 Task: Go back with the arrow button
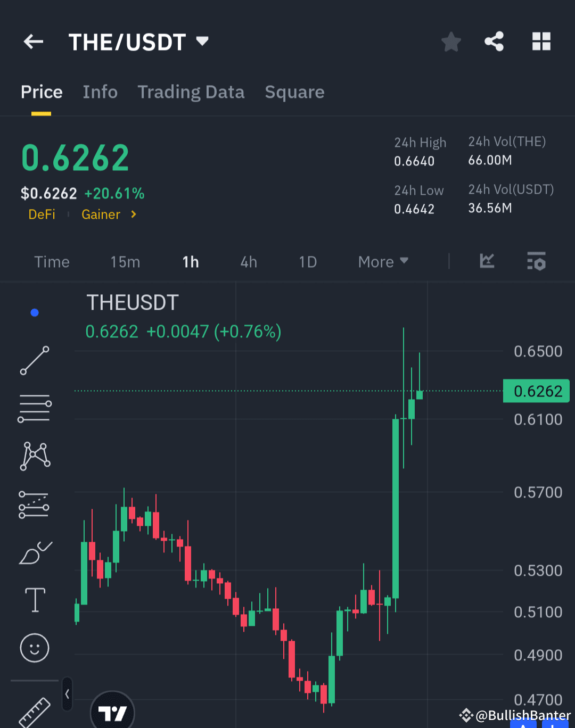point(33,42)
